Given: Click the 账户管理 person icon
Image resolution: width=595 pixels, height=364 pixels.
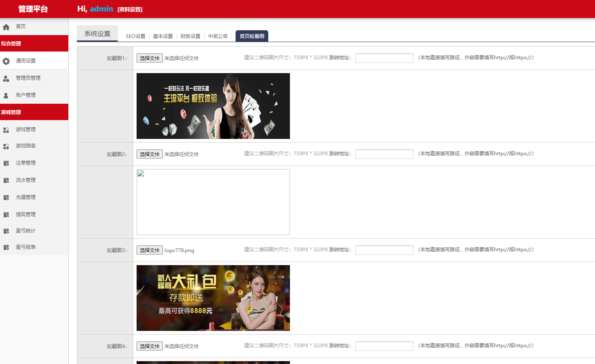Looking at the screenshot, I should click(x=6, y=96).
